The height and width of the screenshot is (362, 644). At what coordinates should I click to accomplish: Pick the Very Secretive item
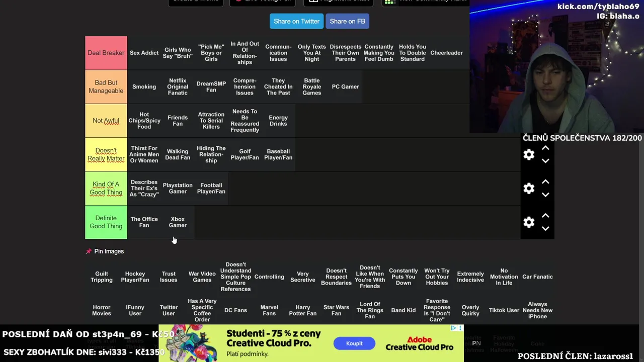(x=303, y=277)
